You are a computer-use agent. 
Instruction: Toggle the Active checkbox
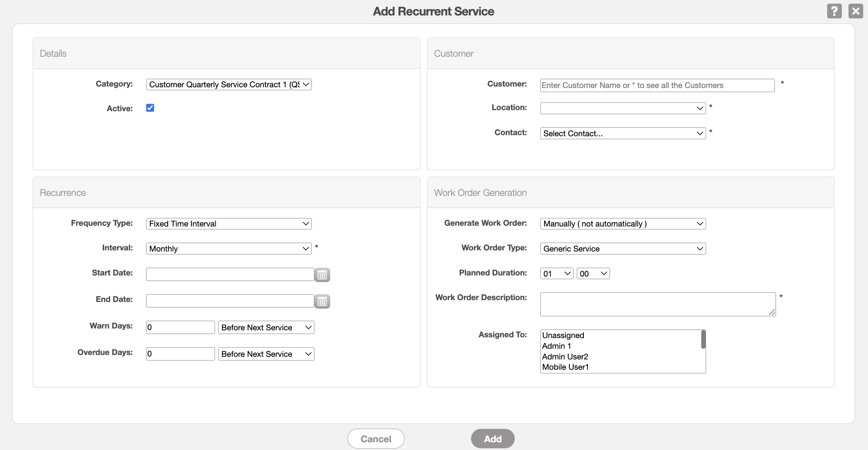[150, 108]
